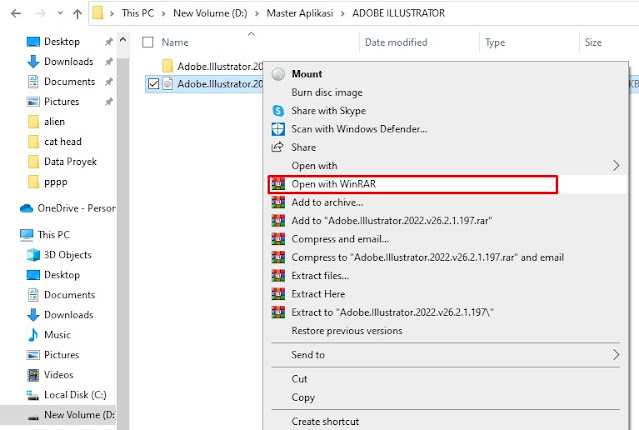Image resolution: width=639 pixels, height=430 pixels.
Task: Select Extract Here option
Action: coord(318,294)
